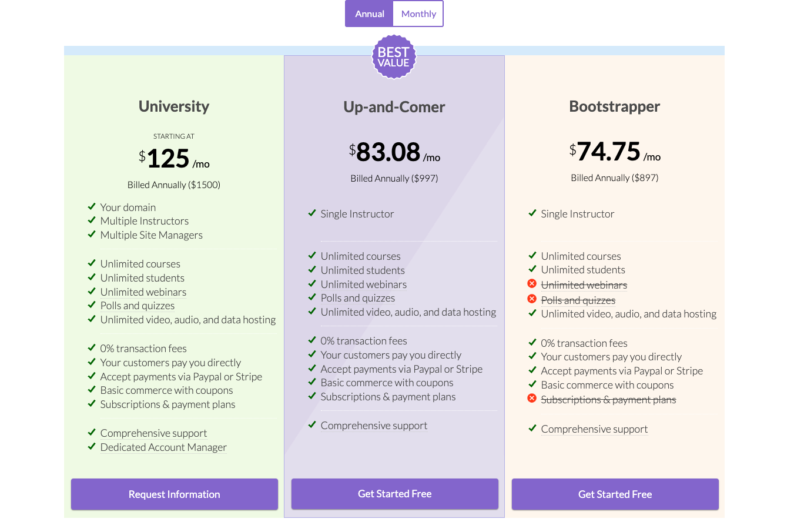Click Bootstrapper 0% transaction fees checkmark
This screenshot has height=532, width=794.
point(532,342)
